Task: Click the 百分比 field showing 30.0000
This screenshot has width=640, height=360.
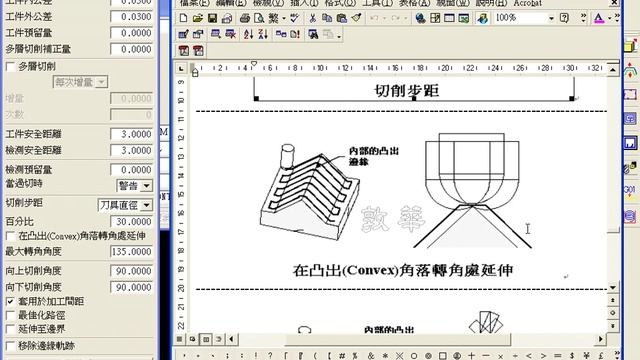Action: [x=131, y=222]
